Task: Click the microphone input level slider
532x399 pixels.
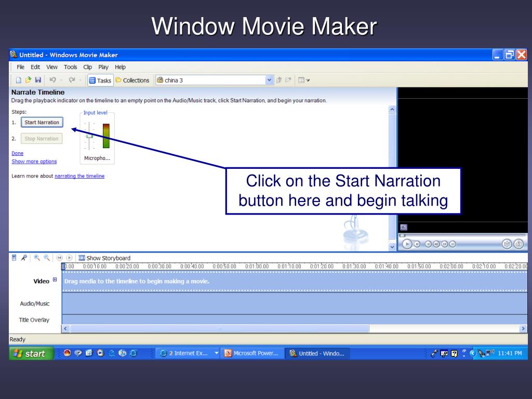Action: 89,136
